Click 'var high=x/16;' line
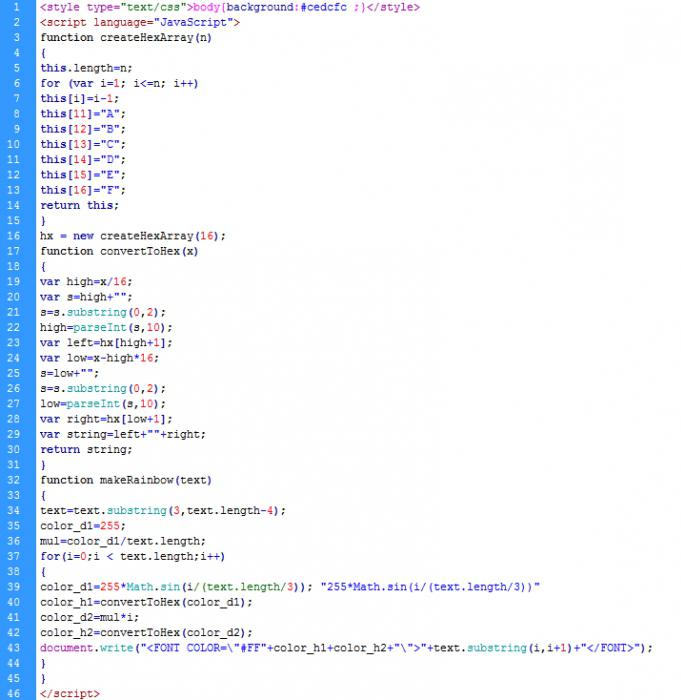 point(86,282)
